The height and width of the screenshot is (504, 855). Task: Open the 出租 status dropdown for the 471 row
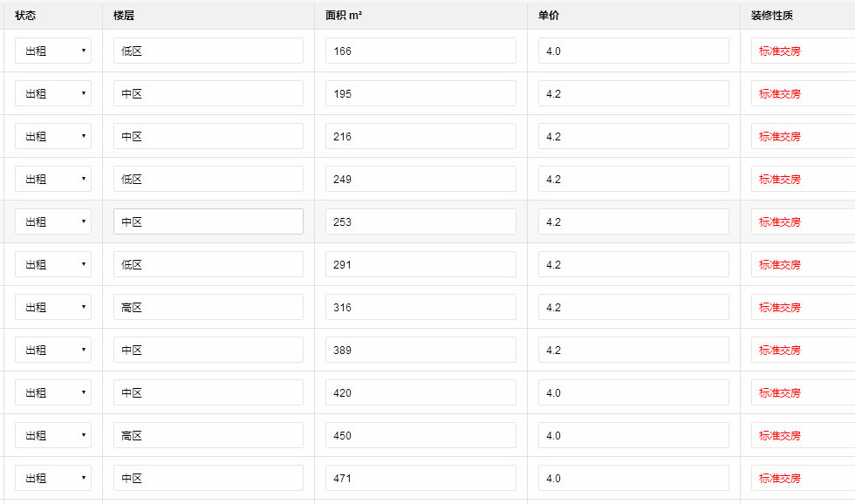pos(53,479)
